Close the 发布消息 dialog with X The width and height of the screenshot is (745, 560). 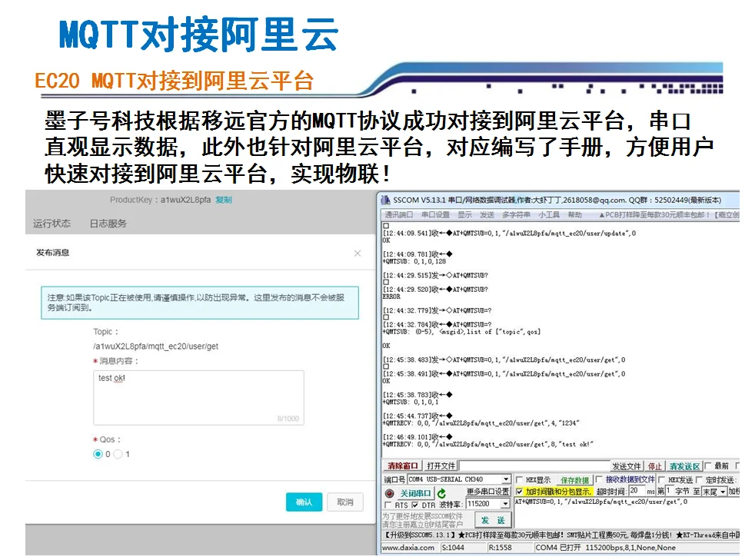click(358, 253)
